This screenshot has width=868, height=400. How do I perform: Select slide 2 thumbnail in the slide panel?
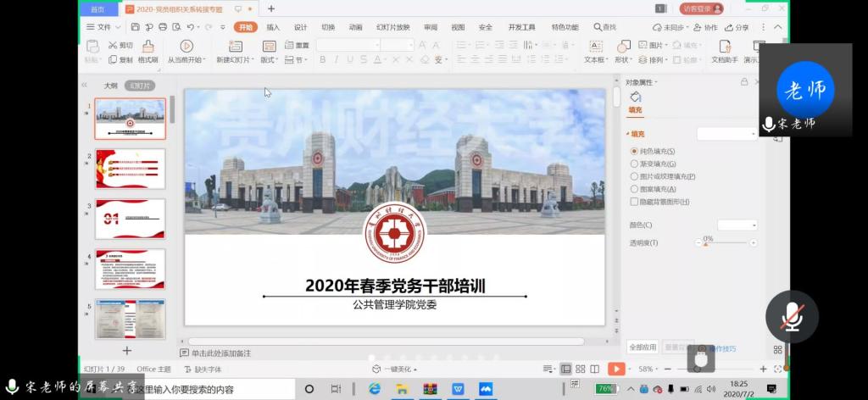[x=130, y=169]
